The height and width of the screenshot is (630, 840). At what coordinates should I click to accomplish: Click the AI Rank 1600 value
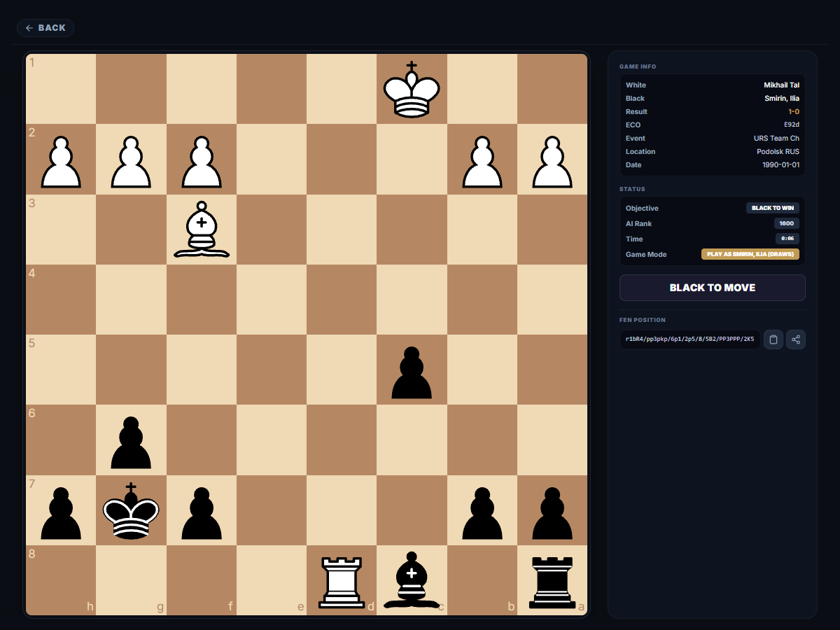coord(787,223)
